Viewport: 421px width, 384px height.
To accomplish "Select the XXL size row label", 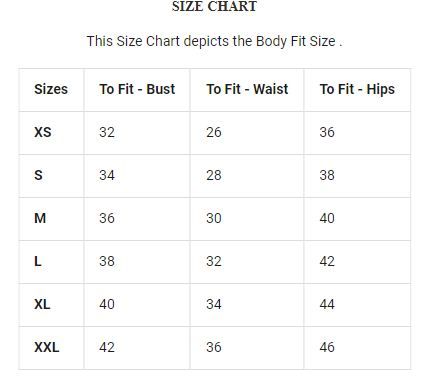I will [46, 347].
